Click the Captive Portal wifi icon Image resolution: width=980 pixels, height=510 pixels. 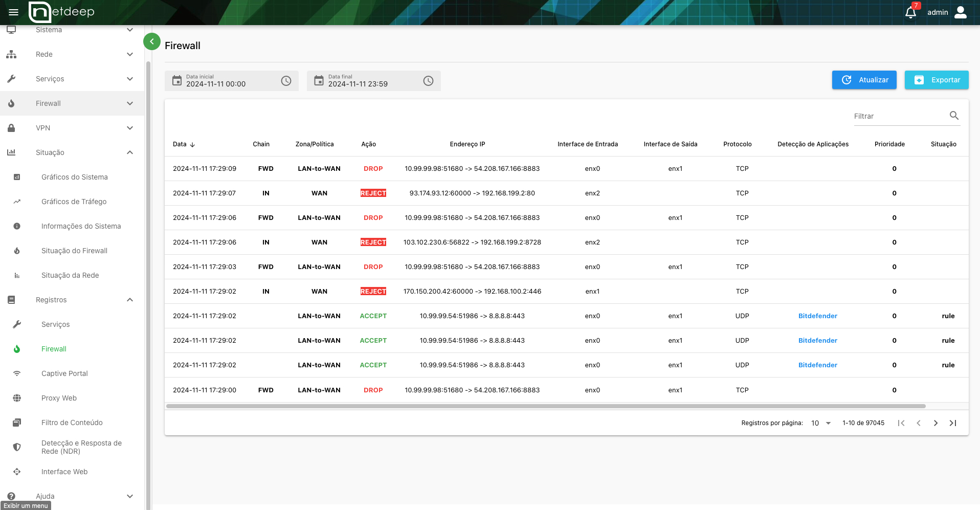[x=17, y=373]
